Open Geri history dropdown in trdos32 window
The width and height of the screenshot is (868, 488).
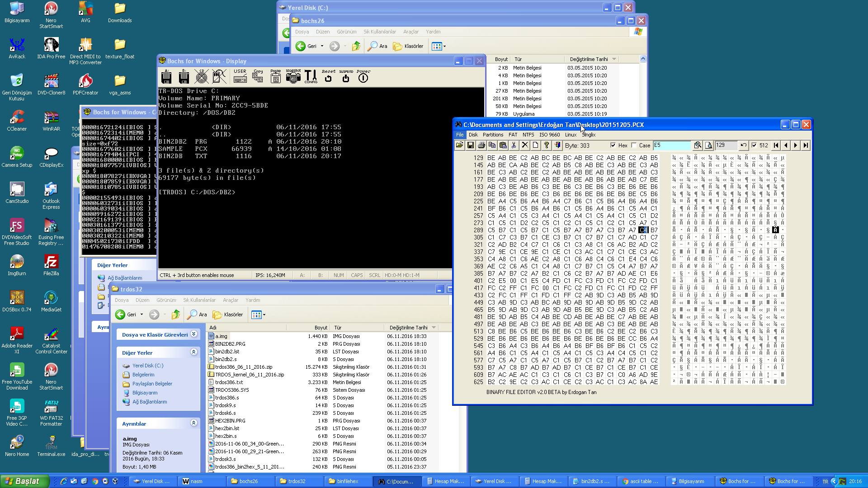[x=142, y=314]
